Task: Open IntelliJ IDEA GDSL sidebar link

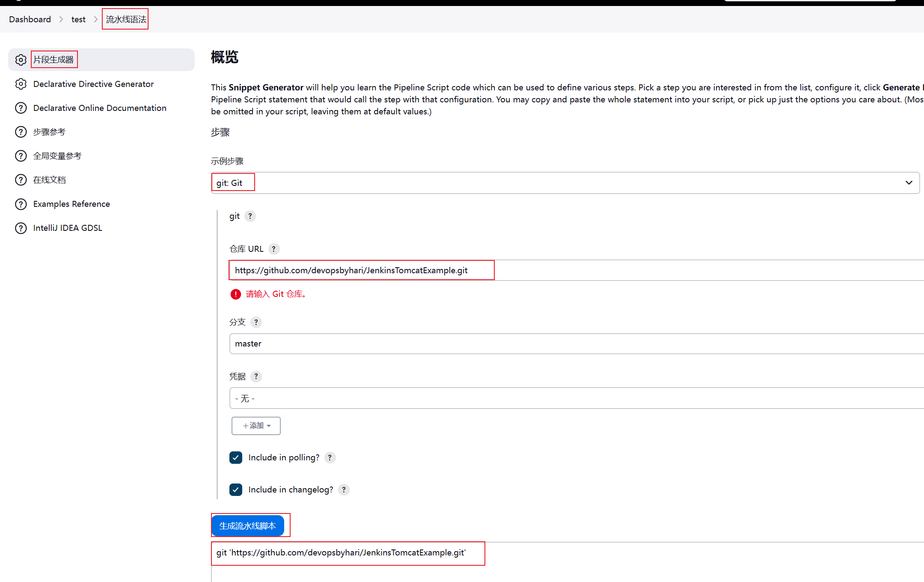Action: (68, 228)
